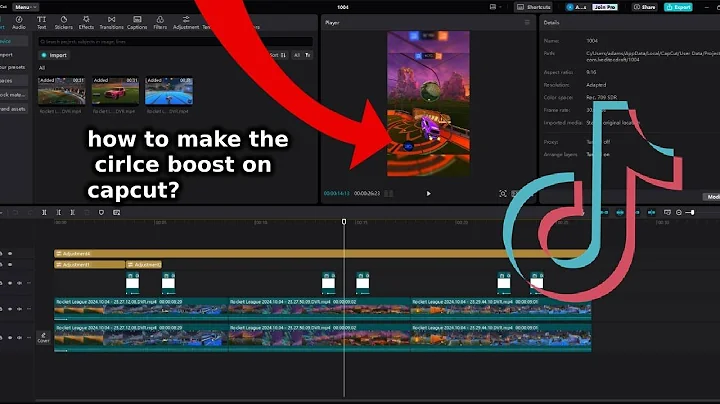Viewport: 720px width, 404px height.
Task: Select Stock materials in sidebar
Action: (13, 95)
